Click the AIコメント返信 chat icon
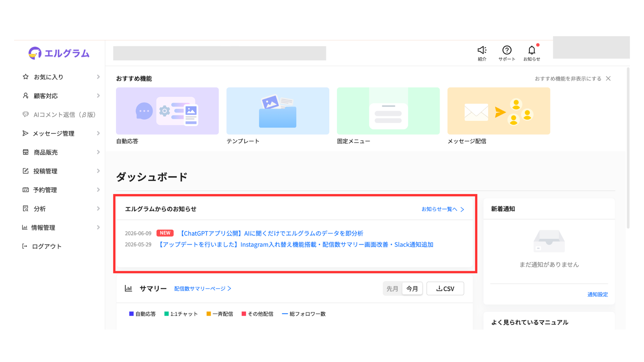 pyautogui.click(x=25, y=115)
